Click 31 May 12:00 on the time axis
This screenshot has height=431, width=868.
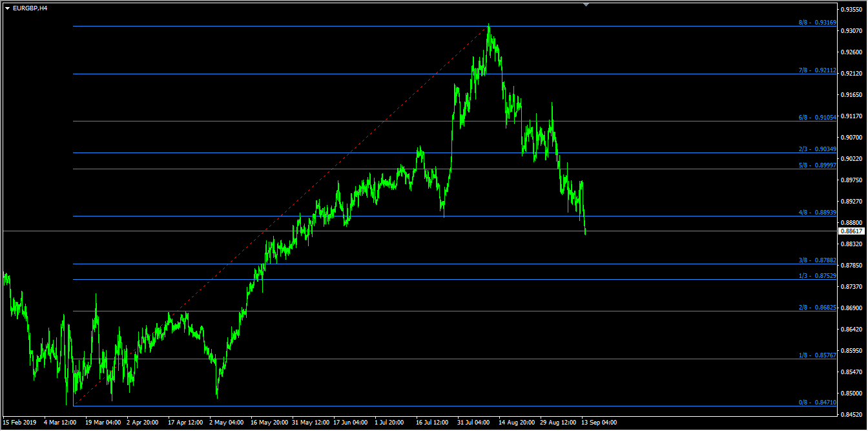pos(311,423)
